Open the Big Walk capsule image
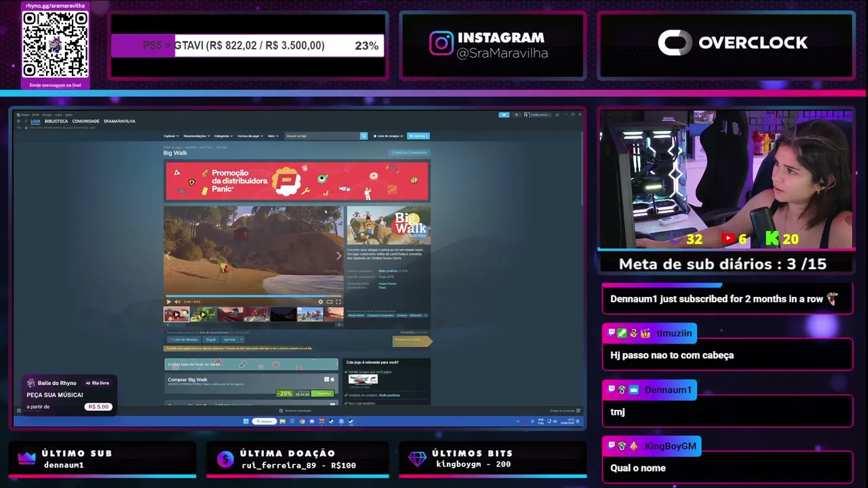Screen dimensions: 868x488 pyautogui.click(x=389, y=226)
